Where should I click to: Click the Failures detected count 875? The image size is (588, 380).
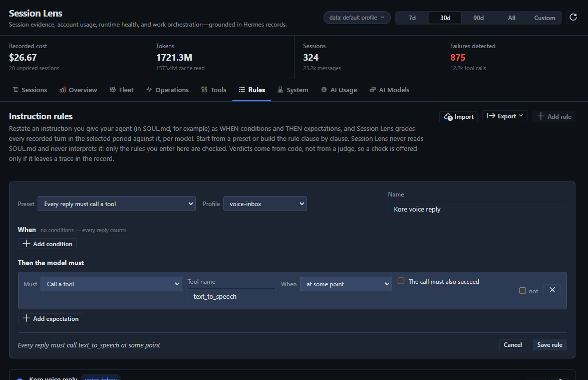pos(458,58)
